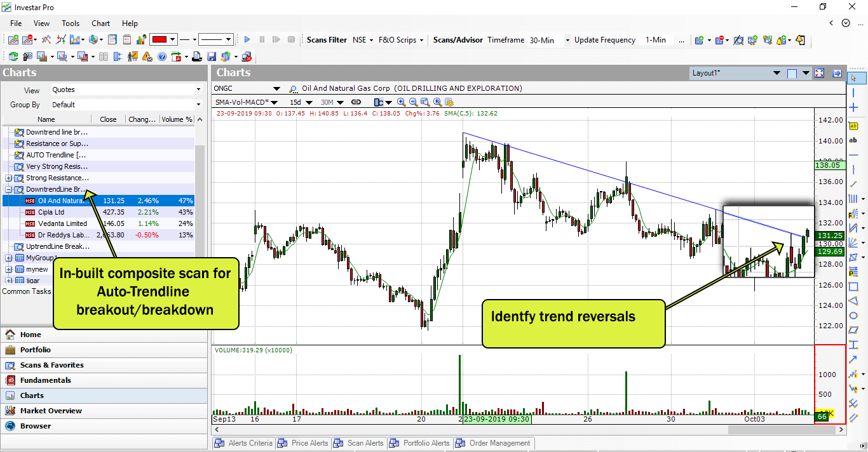
Task: Switch to Market Overview
Action: pos(54,411)
